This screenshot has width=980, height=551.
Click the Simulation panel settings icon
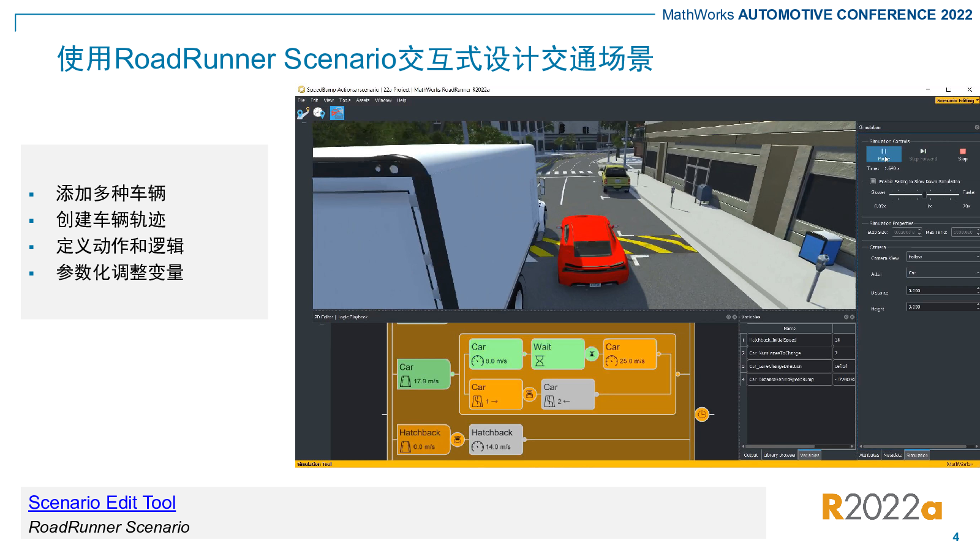tap(977, 127)
